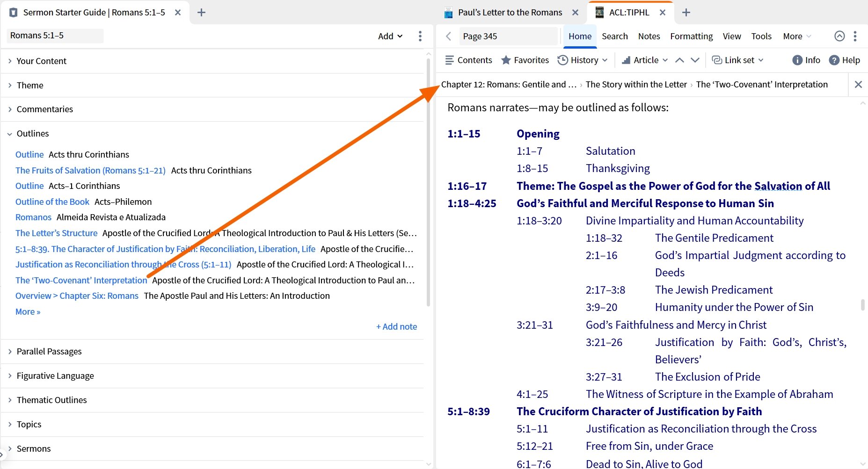Open the Sermon Starter Guide options menu
868x469 pixels.
420,36
